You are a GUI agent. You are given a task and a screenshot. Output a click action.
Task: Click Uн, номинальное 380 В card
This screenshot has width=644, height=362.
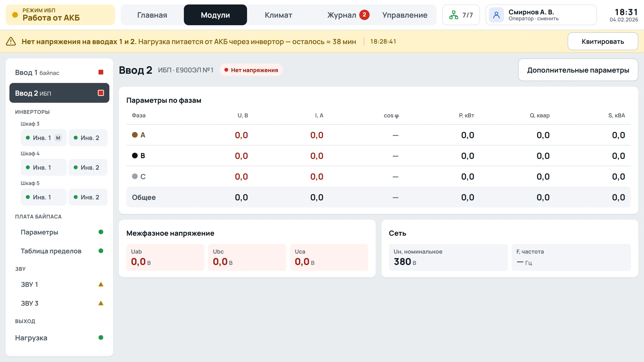pos(448,258)
